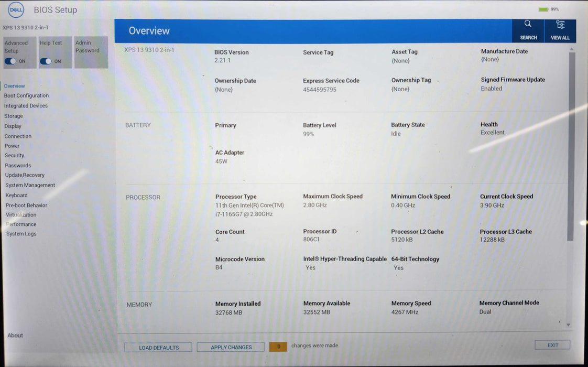The image size is (588, 367).
Task: Click the scrollbar down arrow
Action: tap(569, 325)
